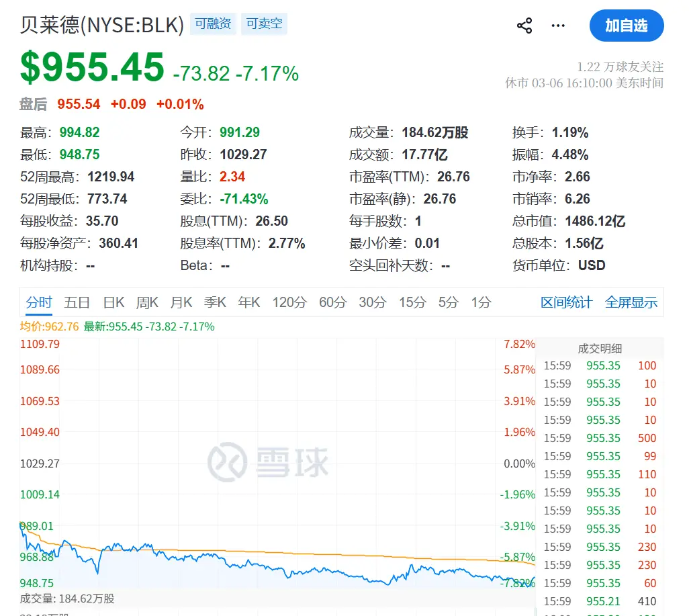
Task: Switch to the 120分 interval
Action: (x=289, y=302)
